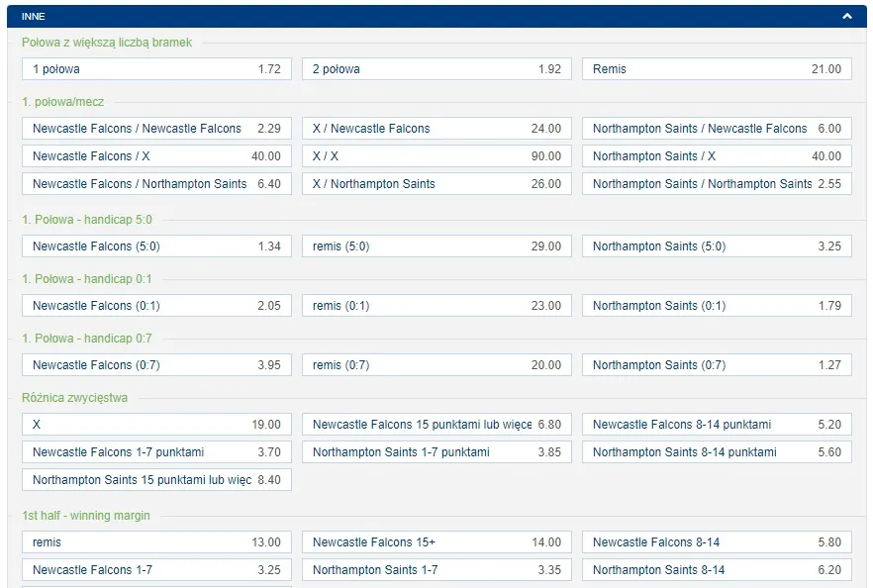Choose Newcastle Falcons (0:7) at 3.95
The image size is (873, 588).
[x=156, y=365]
